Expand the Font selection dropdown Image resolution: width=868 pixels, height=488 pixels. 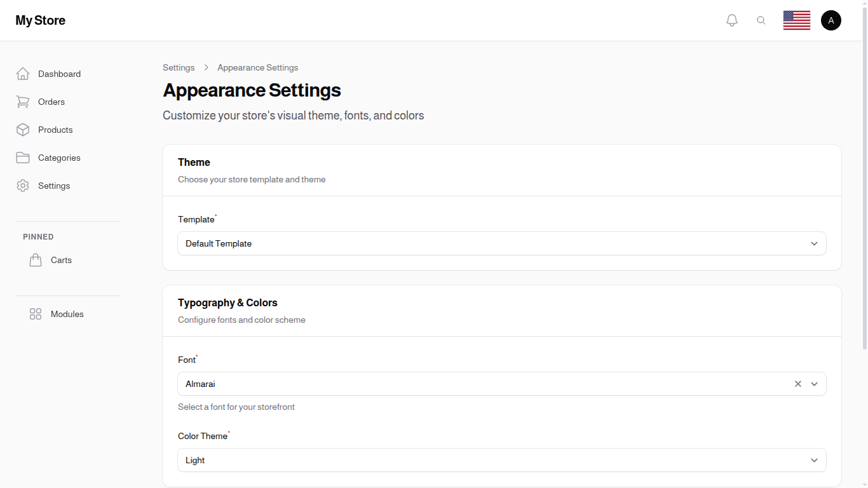(x=814, y=384)
